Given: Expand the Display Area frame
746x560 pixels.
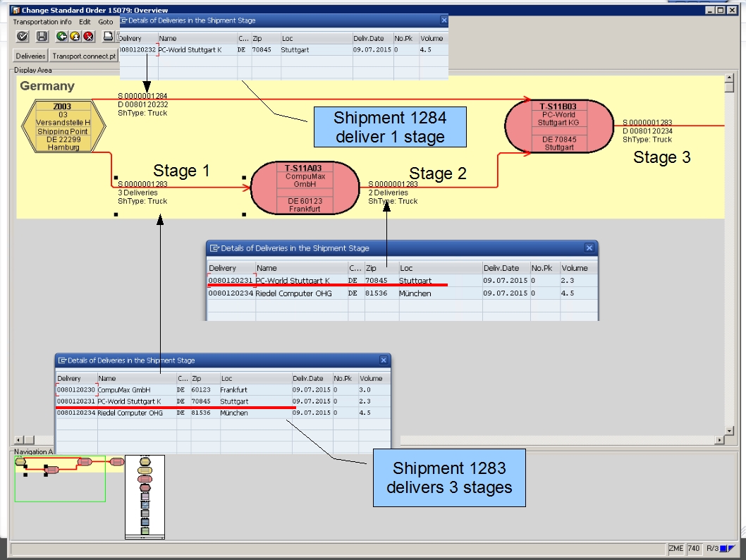Looking at the screenshot, I should coord(32,71).
